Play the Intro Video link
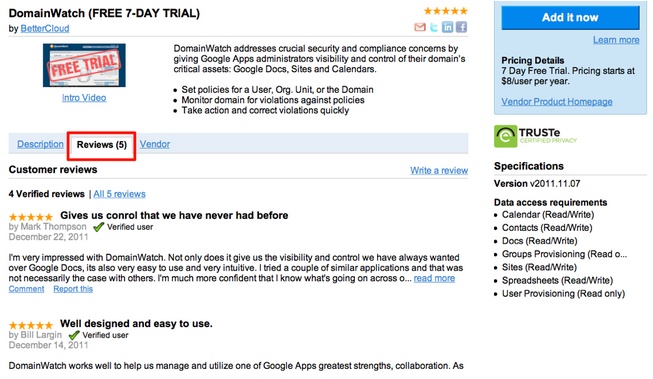This screenshot has width=653, height=379. (x=84, y=98)
